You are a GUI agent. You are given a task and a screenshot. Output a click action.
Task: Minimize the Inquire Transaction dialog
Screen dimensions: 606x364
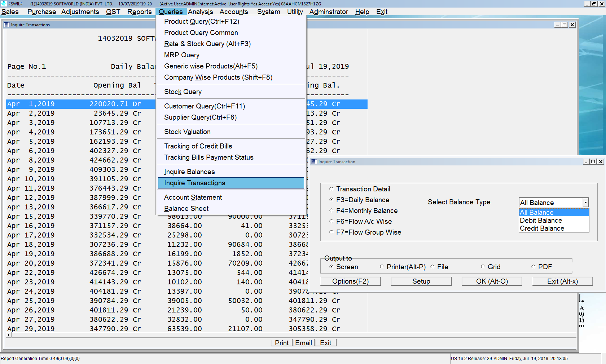point(586,162)
